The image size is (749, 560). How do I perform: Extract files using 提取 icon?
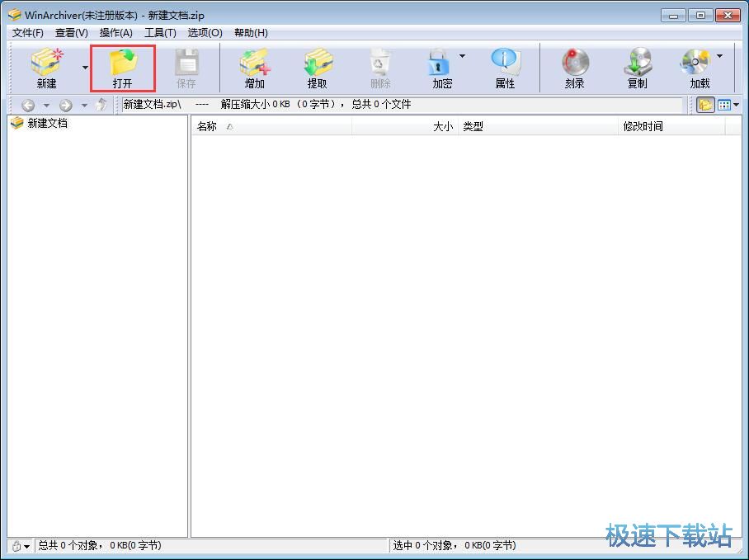click(318, 68)
